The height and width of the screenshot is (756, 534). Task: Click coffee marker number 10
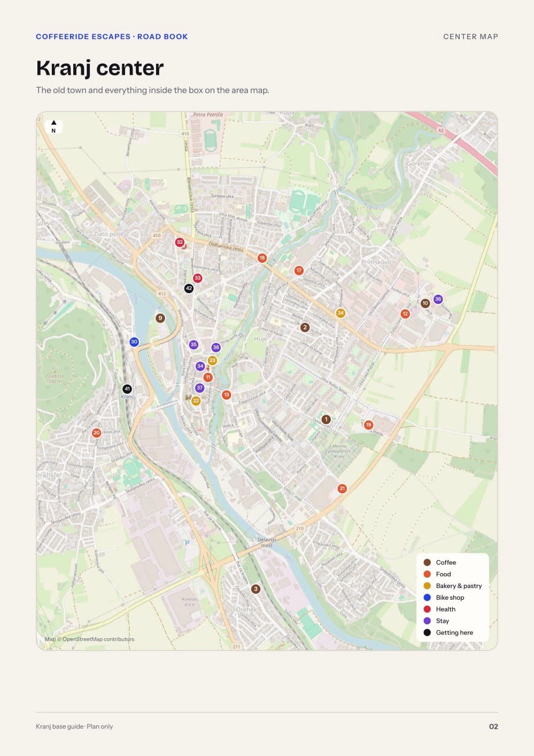[x=425, y=303]
